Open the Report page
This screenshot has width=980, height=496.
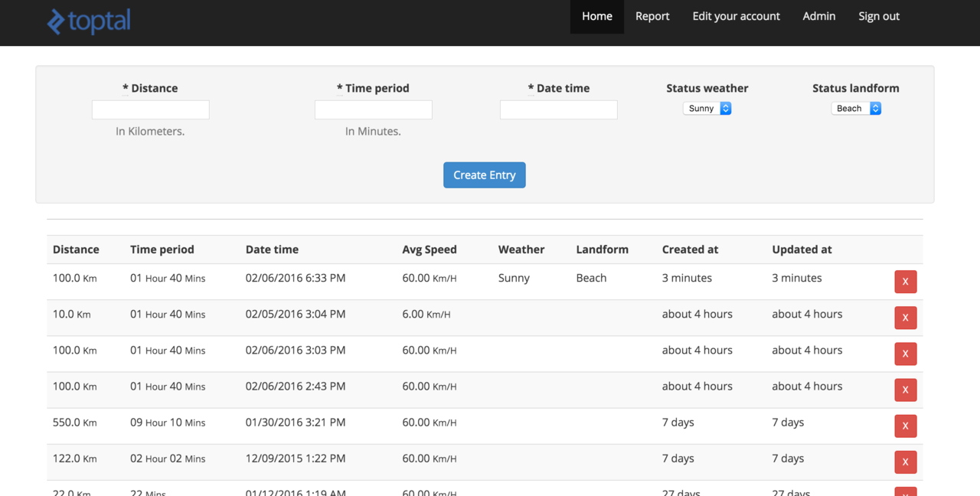click(652, 16)
